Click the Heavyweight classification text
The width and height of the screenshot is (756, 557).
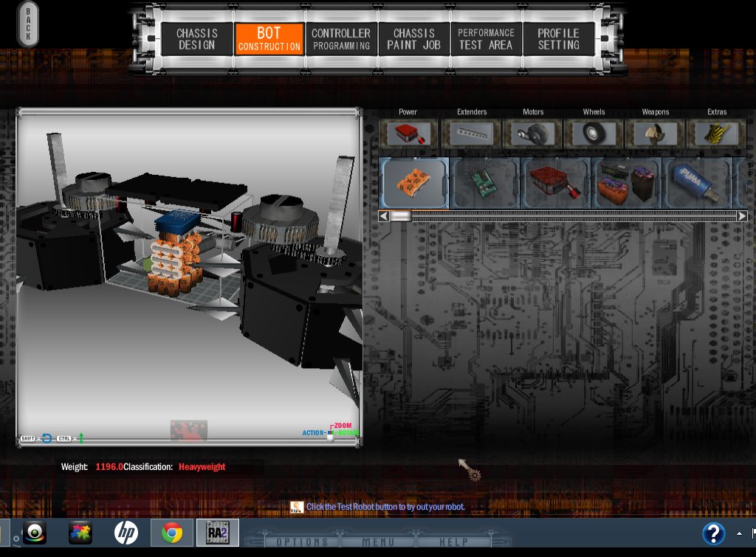(202, 467)
